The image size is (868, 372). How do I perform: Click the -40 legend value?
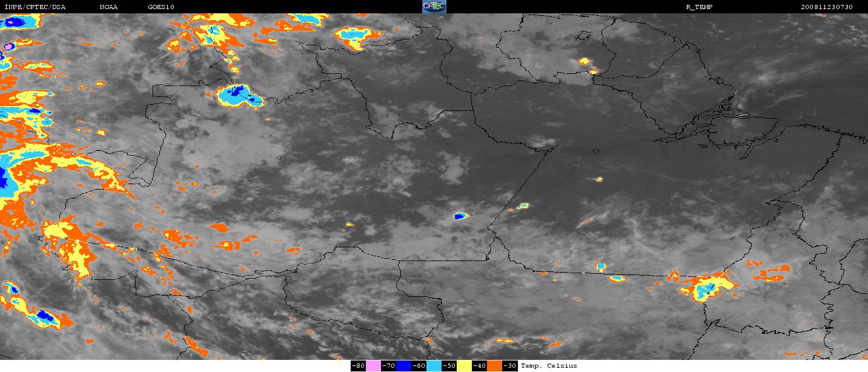point(479,366)
